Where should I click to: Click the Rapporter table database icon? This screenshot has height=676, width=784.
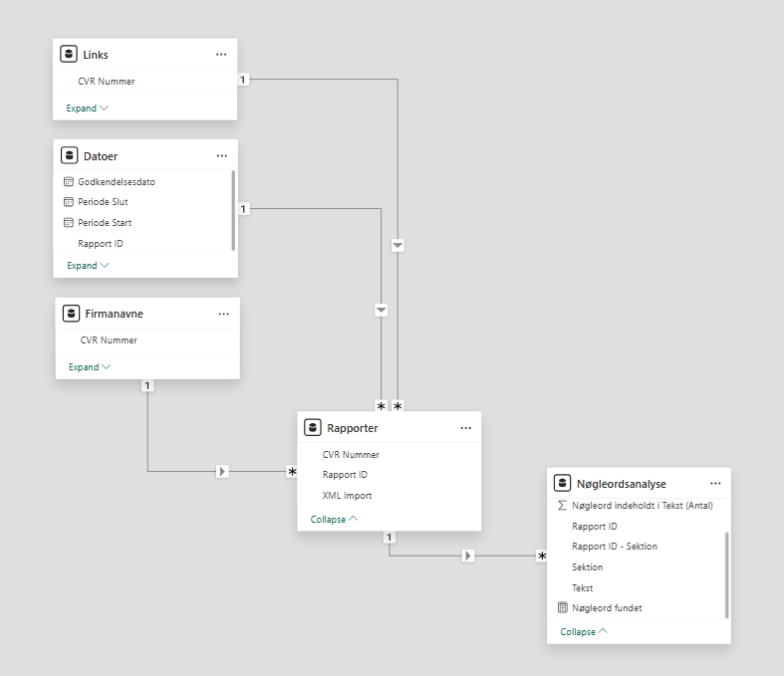pyautogui.click(x=313, y=428)
